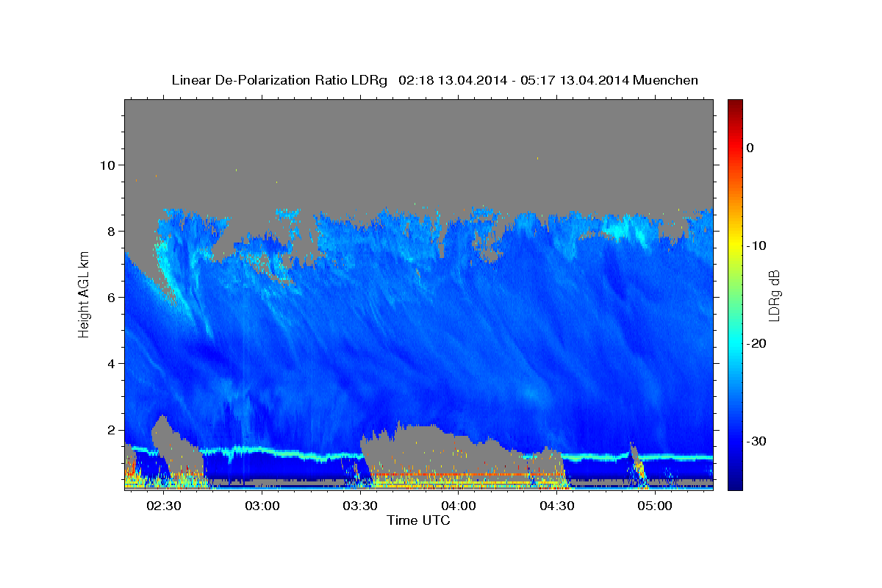This screenshot has width=882, height=588.
Task: Click the start time '02:18 13.04.2014' in title
Action: point(452,80)
